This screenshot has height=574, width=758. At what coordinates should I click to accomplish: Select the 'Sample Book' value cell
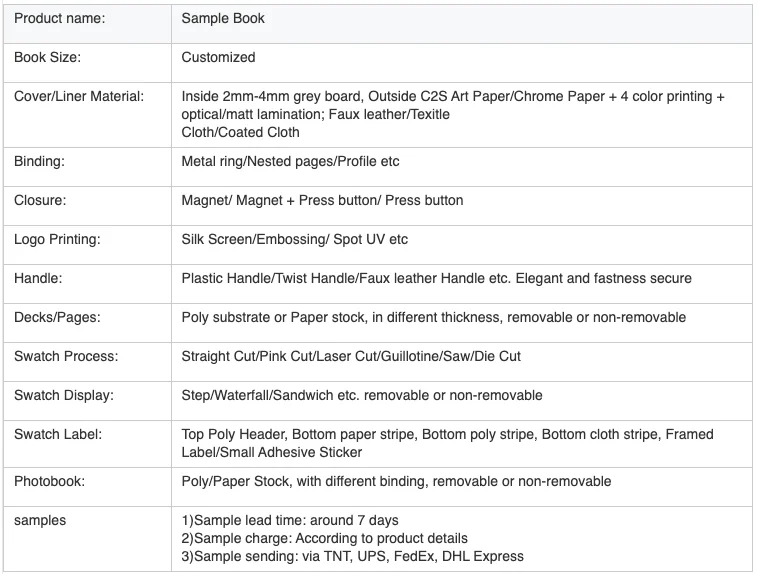click(x=223, y=19)
